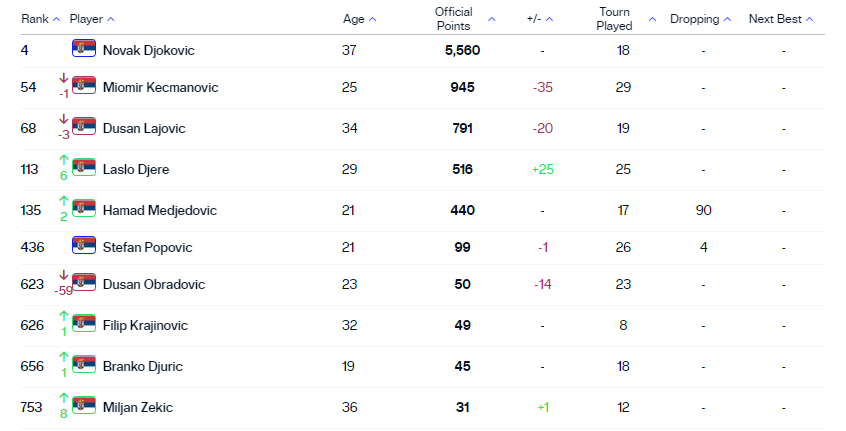Sort by Player name header

click(x=92, y=19)
